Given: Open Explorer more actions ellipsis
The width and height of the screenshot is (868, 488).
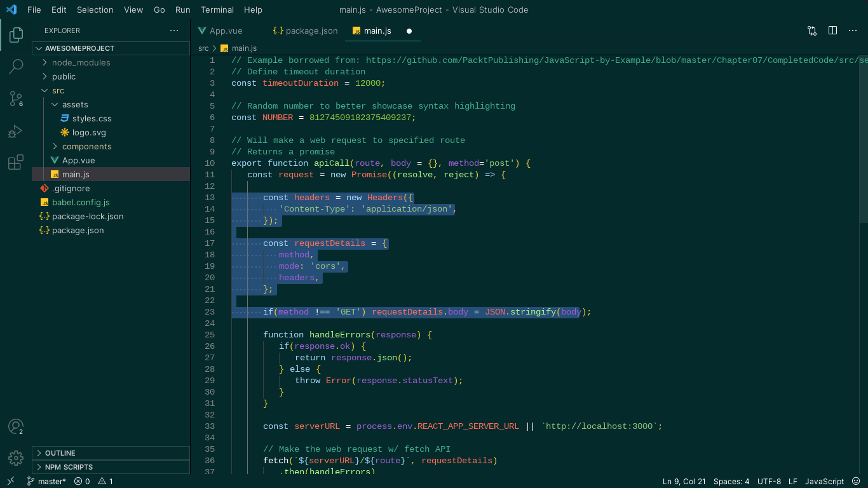Looking at the screenshot, I should 174,30.
